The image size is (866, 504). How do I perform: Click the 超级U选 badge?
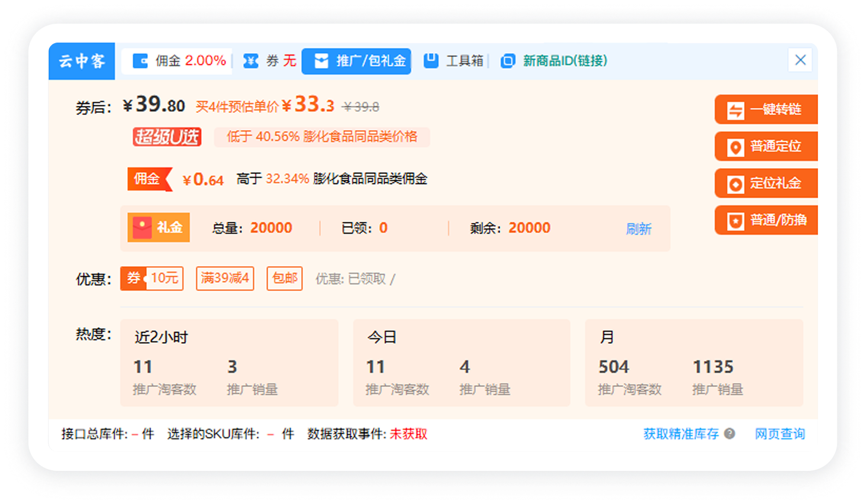pyautogui.click(x=166, y=137)
